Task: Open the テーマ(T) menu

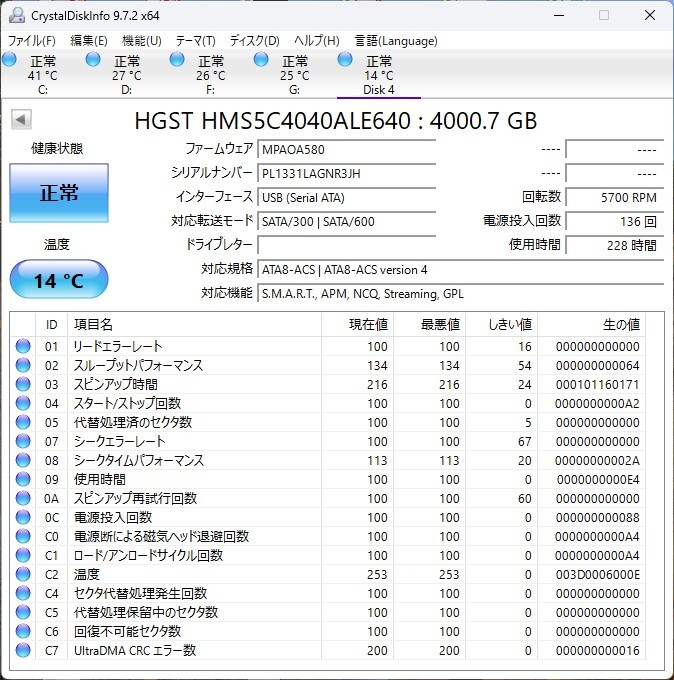Action: click(x=196, y=41)
